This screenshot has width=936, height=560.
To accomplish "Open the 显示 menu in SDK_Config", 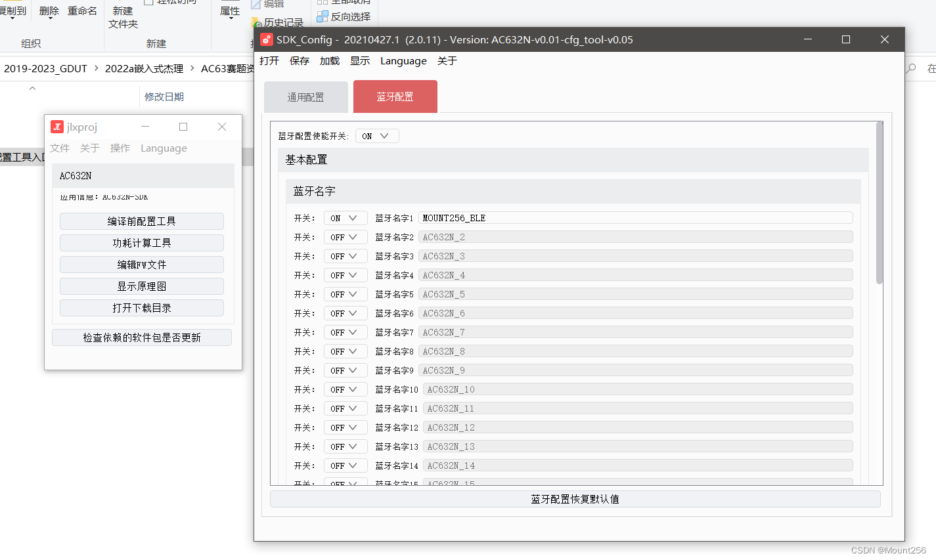I will pyautogui.click(x=360, y=61).
